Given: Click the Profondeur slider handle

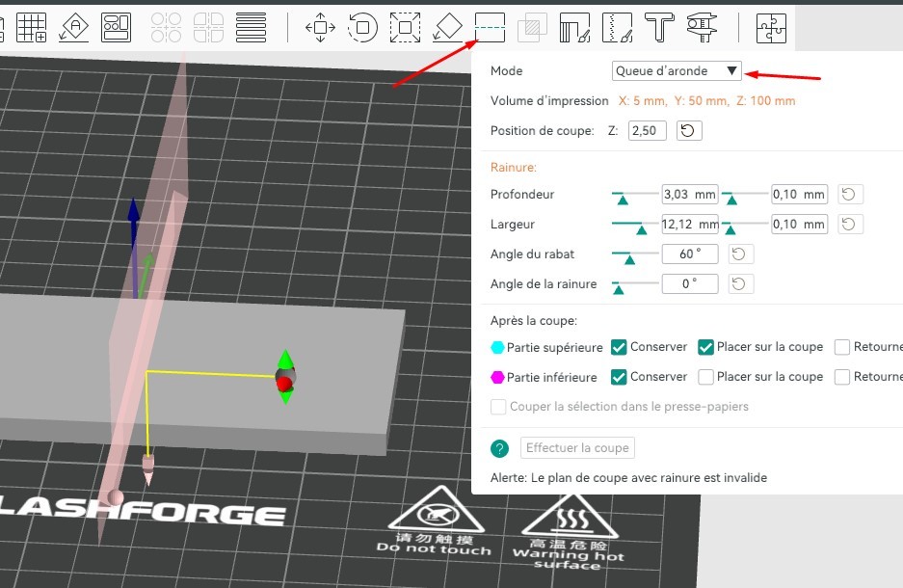Looking at the screenshot, I should tap(623, 199).
